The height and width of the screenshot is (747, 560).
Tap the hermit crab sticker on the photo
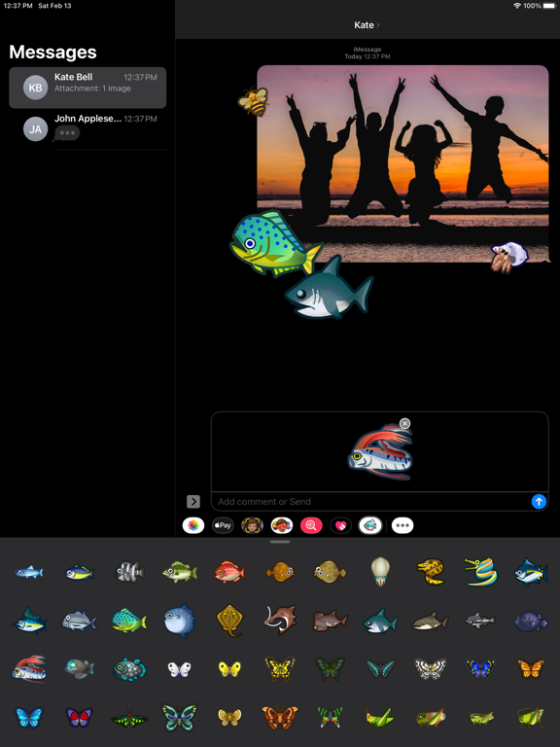click(x=509, y=257)
